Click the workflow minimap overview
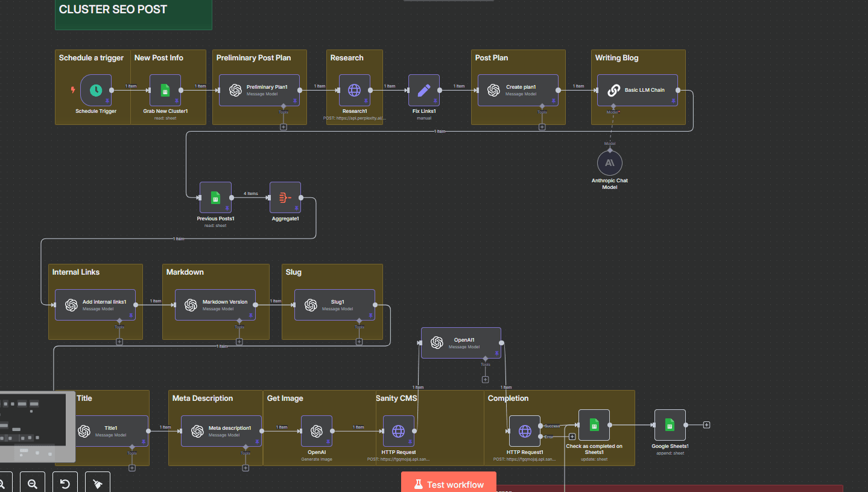The image size is (868, 492). [33, 427]
